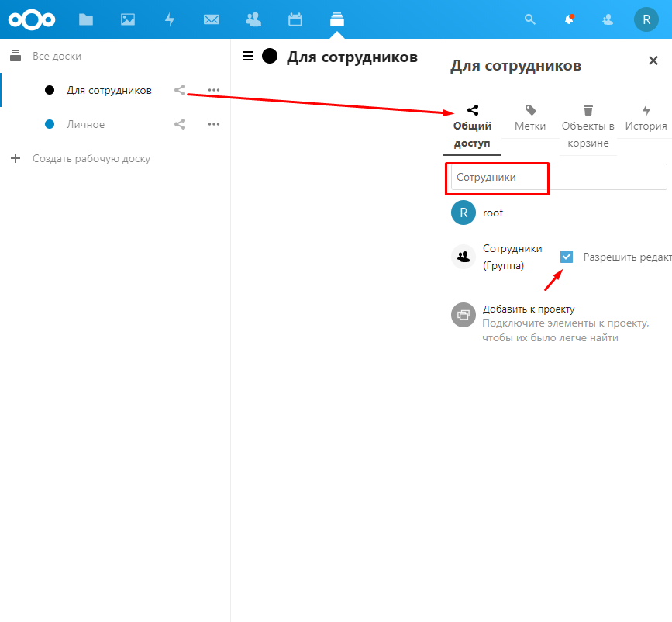Select the Все доски item
Image resolution: width=672 pixels, height=622 pixels.
tap(57, 56)
